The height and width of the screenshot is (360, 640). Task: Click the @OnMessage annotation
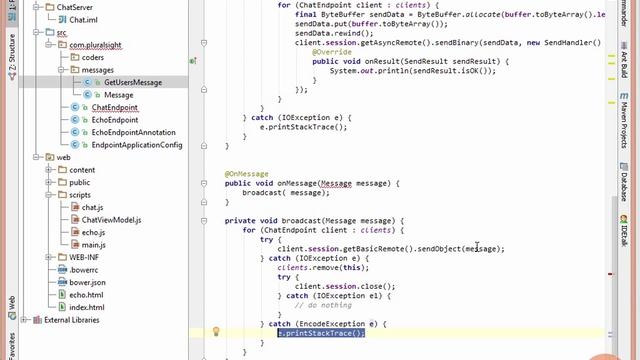click(247, 174)
